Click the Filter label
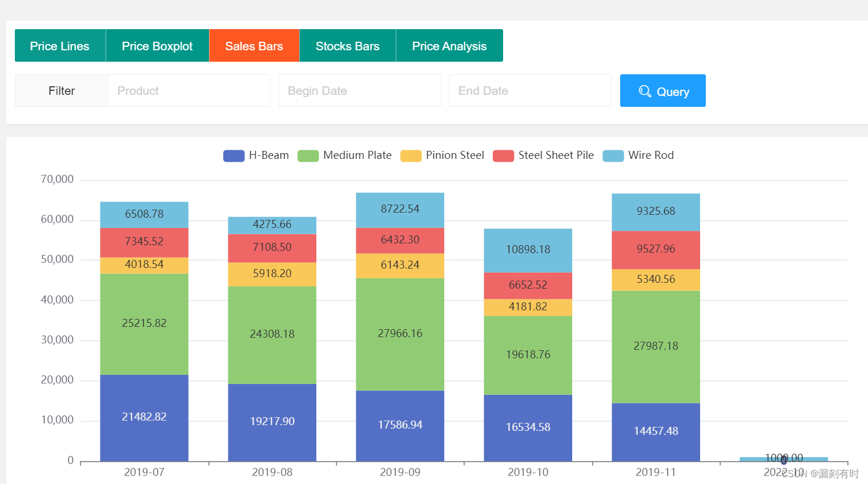The width and height of the screenshot is (868, 484). 61,90
